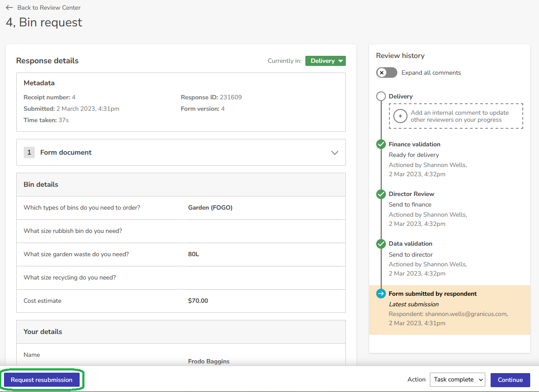Toggle Expand all comments switch
Screen dimensions: 539x392
(387, 73)
